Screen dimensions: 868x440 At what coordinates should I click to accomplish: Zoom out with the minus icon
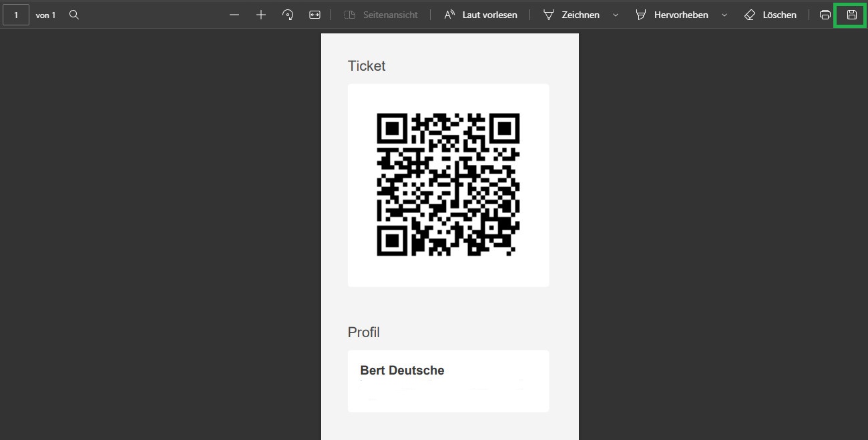pos(234,15)
